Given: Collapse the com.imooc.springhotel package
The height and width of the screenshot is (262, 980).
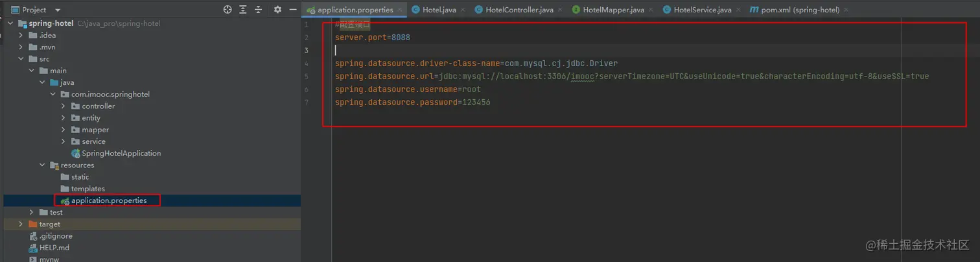Looking at the screenshot, I should pos(52,94).
